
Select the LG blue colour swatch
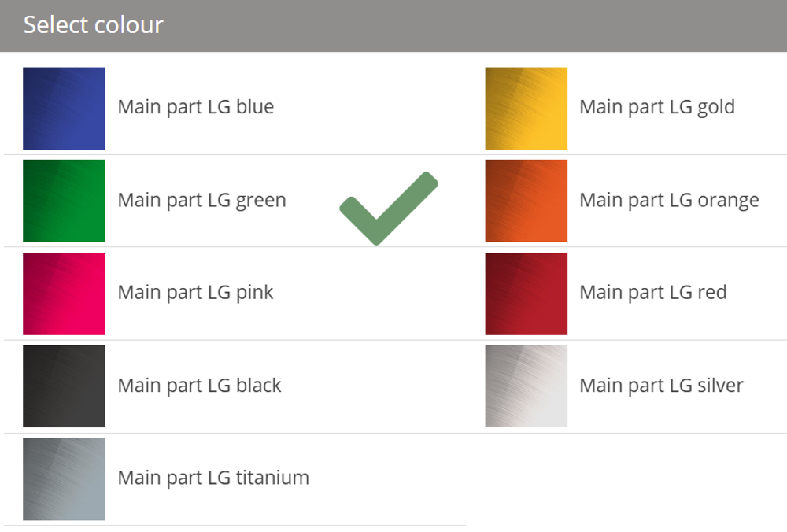pos(64,109)
